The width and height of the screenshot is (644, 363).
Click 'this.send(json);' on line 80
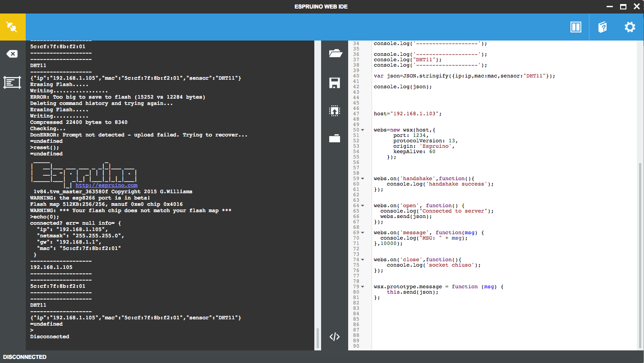click(x=412, y=292)
